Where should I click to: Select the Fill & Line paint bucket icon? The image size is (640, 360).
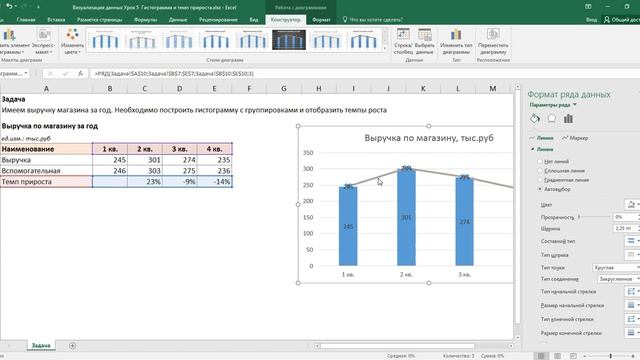pos(535,119)
